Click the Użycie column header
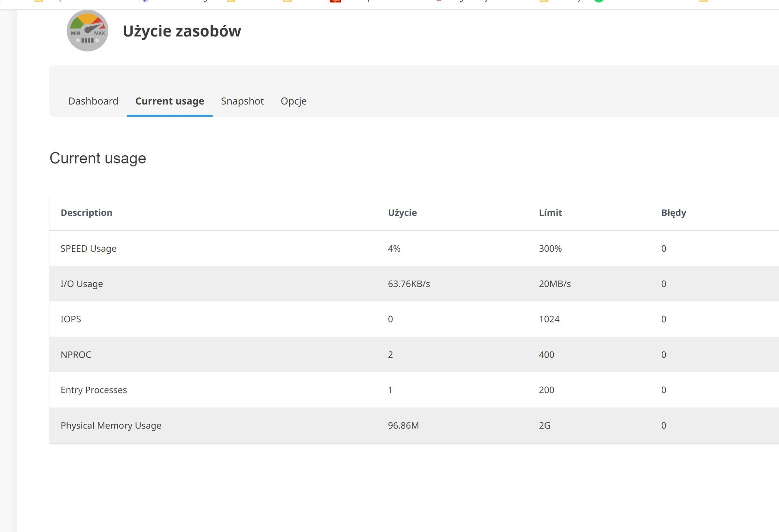 (x=402, y=213)
